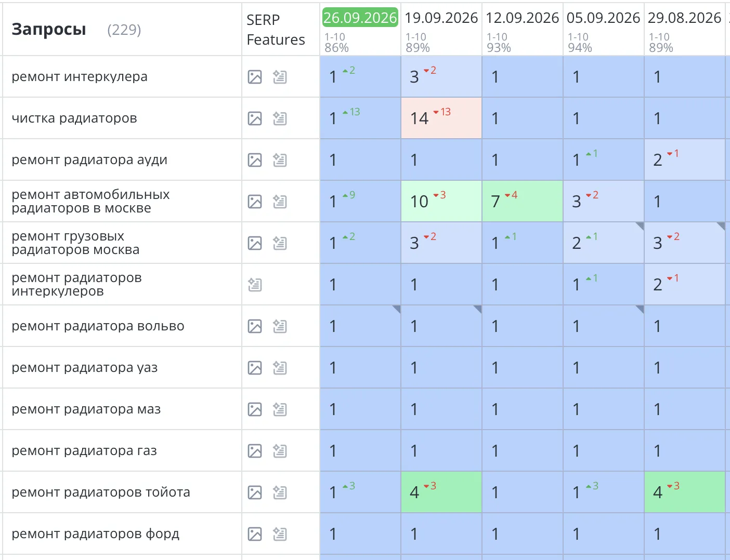
Task: Click image SERP icon for ремонт интеркулера
Action: (255, 77)
